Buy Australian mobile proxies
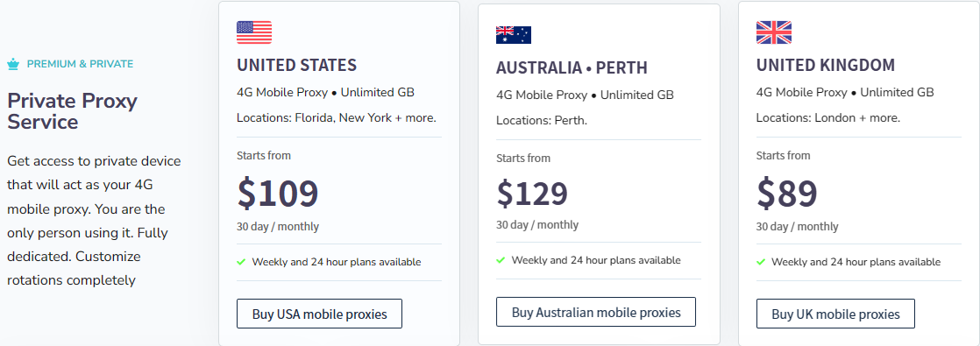 [x=595, y=312]
